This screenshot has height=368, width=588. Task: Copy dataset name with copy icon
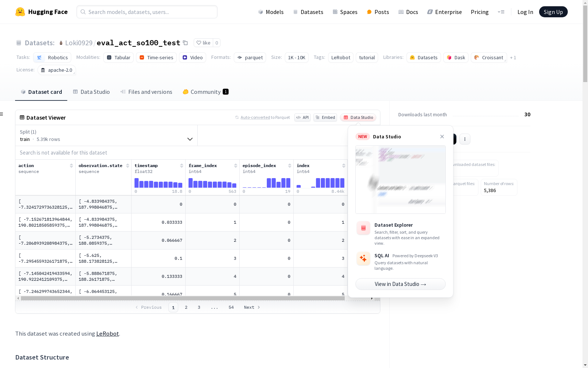tap(186, 43)
